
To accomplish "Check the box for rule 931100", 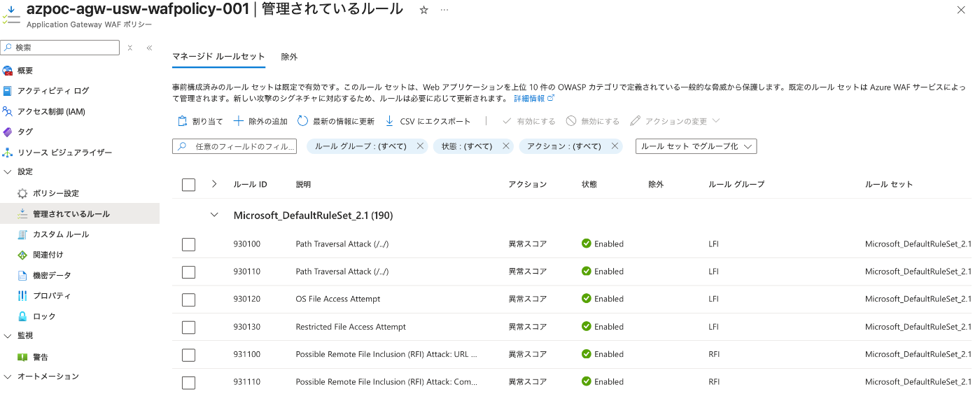I will 188,354.
